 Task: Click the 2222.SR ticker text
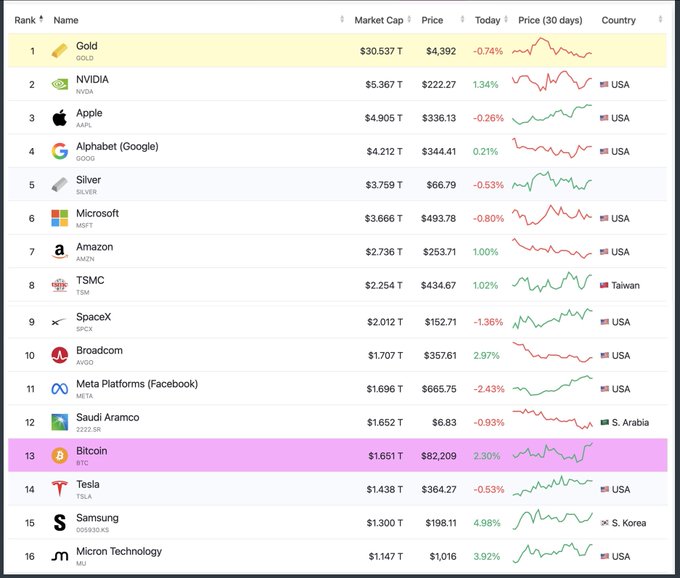pos(88,429)
